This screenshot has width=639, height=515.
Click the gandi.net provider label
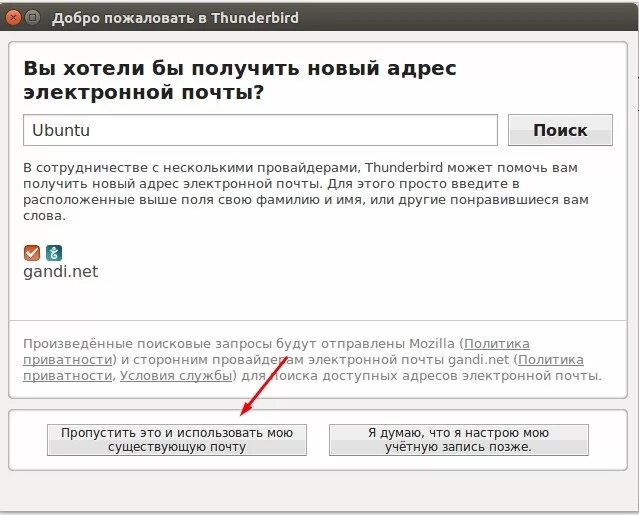tap(61, 272)
